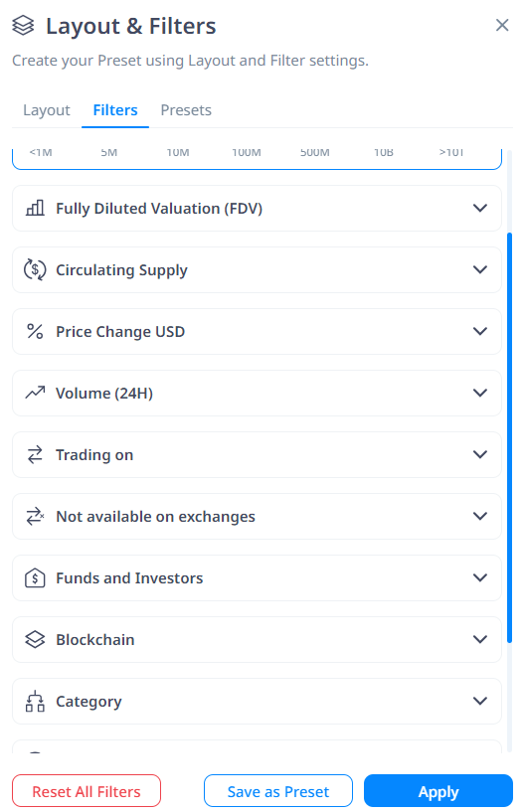The height and width of the screenshot is (812, 524).
Task: Click the Reset All Filters button
Action: click(87, 791)
